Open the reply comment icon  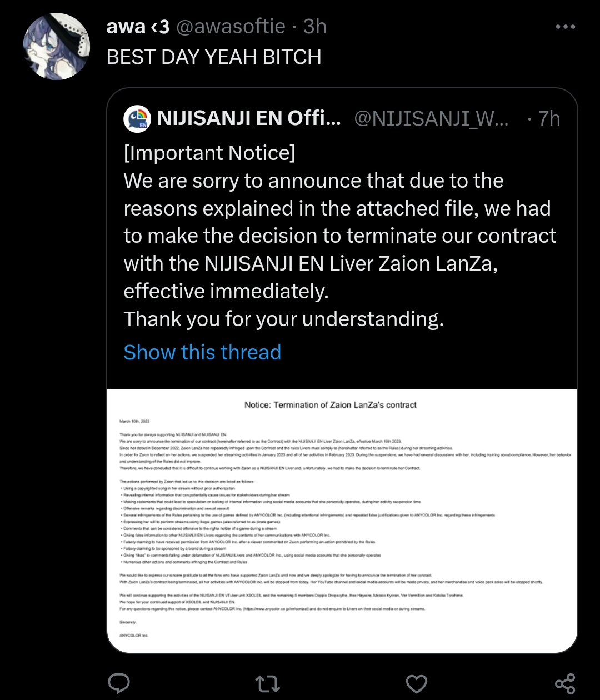[118, 683]
